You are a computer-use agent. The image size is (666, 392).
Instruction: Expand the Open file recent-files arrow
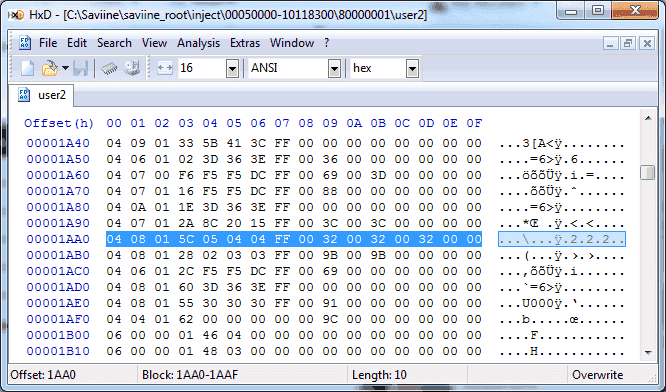(65, 68)
